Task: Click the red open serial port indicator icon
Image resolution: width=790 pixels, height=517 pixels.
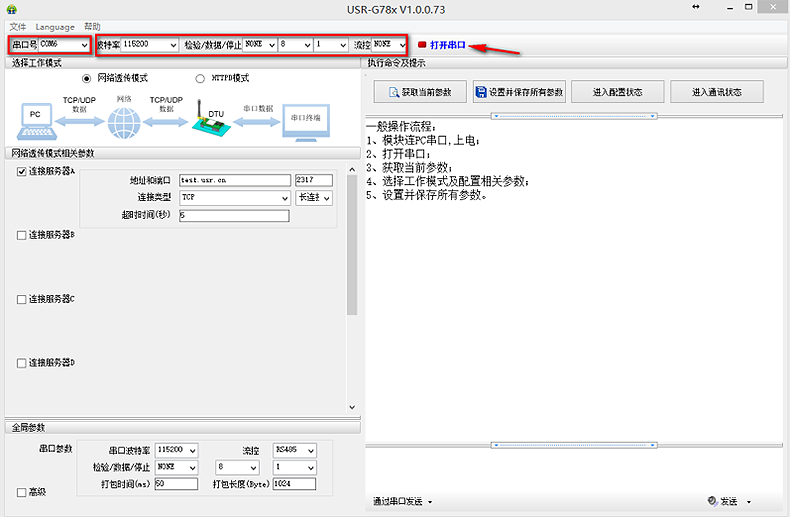Action: [x=422, y=45]
